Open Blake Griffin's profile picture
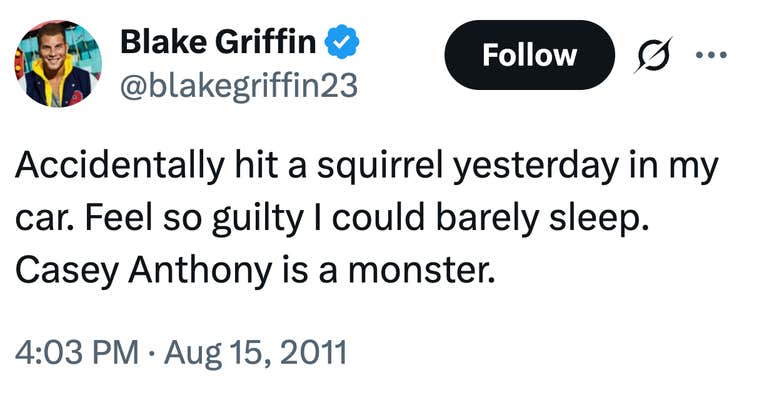This screenshot has width=759, height=400. click(x=57, y=64)
